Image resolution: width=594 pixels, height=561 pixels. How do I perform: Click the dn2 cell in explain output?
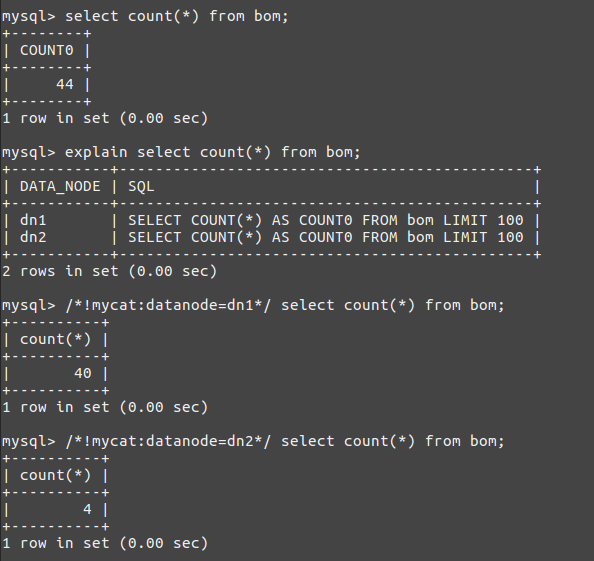point(33,238)
